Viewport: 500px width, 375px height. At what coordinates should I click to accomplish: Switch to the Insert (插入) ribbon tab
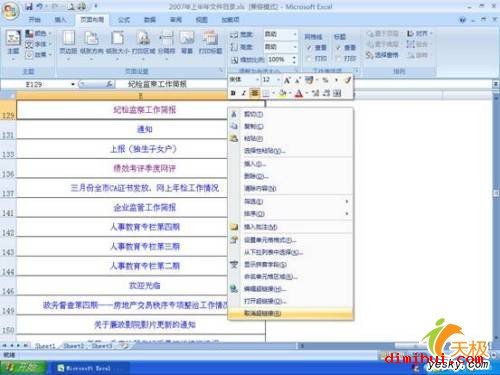tap(60, 20)
